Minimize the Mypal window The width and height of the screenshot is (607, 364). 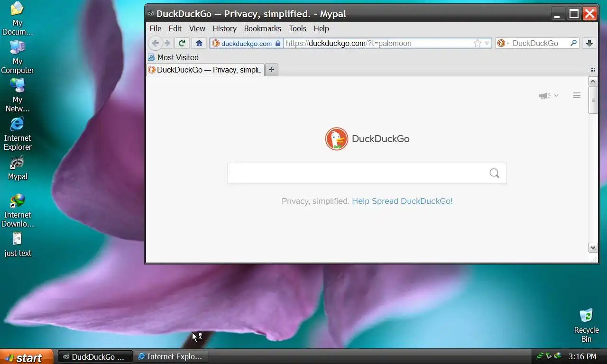click(x=557, y=14)
